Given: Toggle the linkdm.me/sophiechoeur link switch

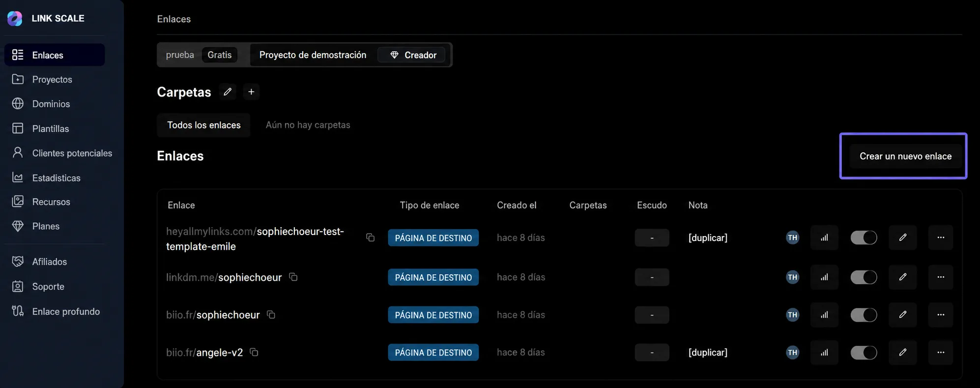Looking at the screenshot, I should (x=864, y=277).
